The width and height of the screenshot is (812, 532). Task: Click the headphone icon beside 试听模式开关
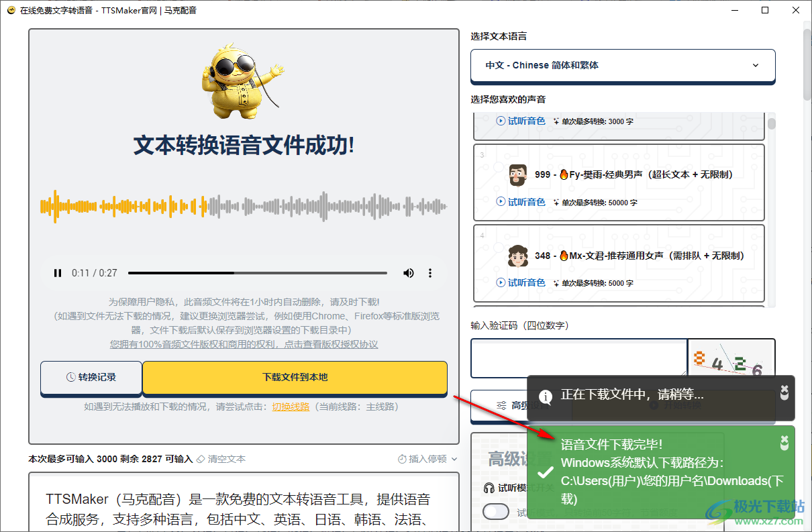pyautogui.click(x=488, y=488)
